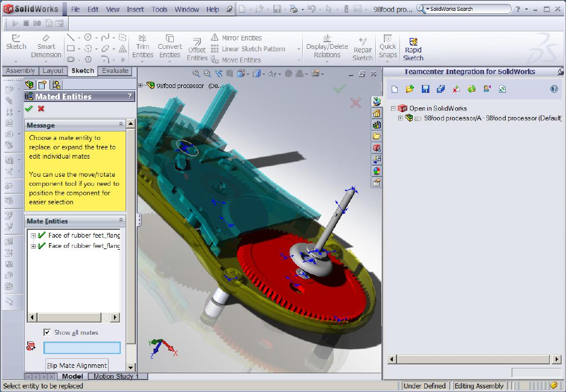The image size is (566, 392).
Task: Switch to the Evaluate tab
Action: 115,71
